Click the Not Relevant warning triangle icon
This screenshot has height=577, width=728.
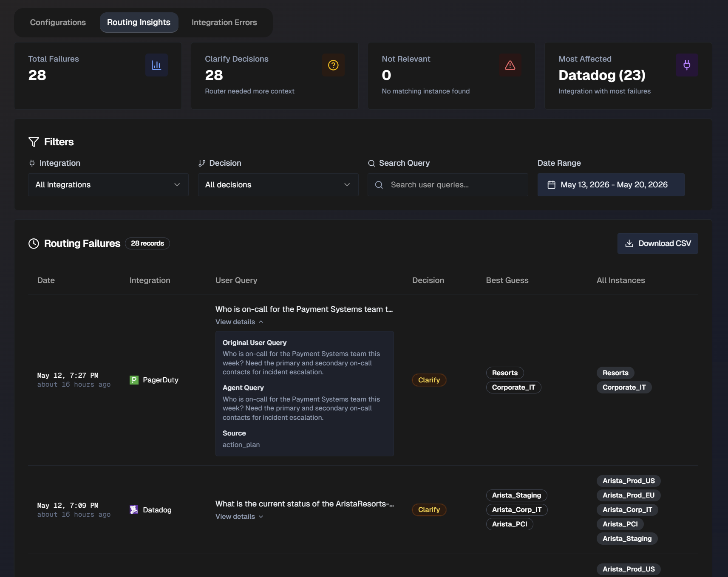click(510, 65)
